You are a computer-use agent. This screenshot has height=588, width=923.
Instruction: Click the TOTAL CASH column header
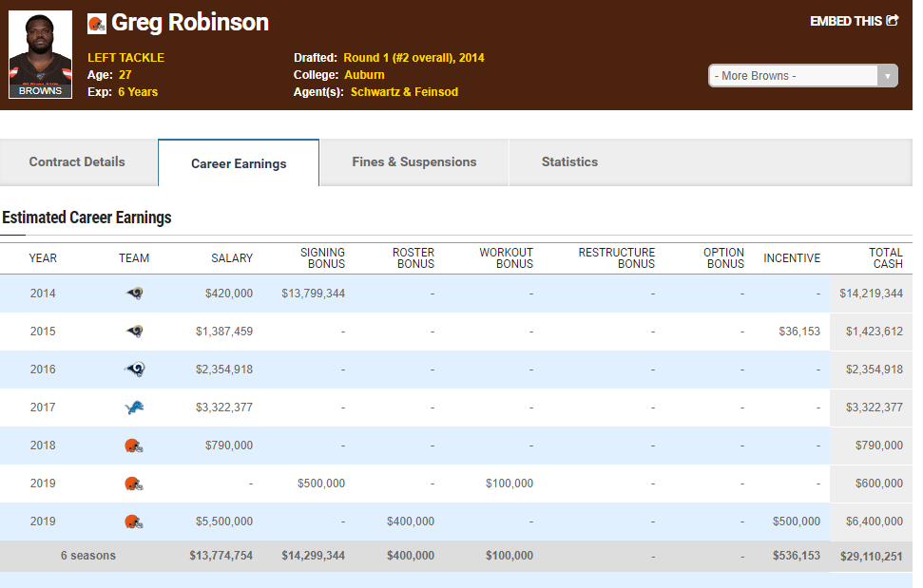885,258
